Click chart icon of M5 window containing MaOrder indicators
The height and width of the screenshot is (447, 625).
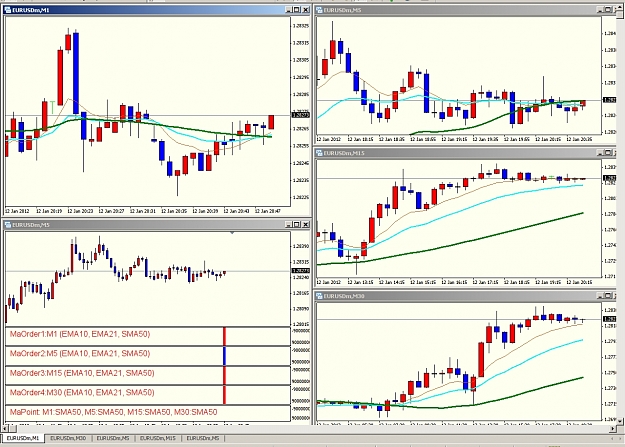pyautogui.click(x=8, y=225)
